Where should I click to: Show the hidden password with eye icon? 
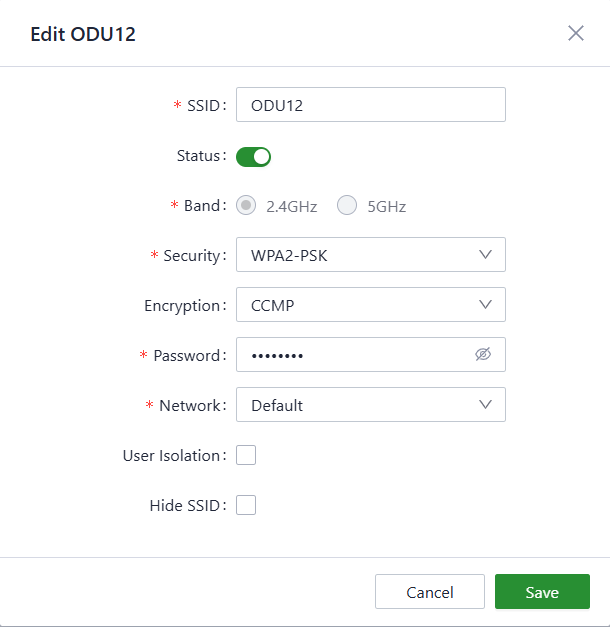[484, 355]
